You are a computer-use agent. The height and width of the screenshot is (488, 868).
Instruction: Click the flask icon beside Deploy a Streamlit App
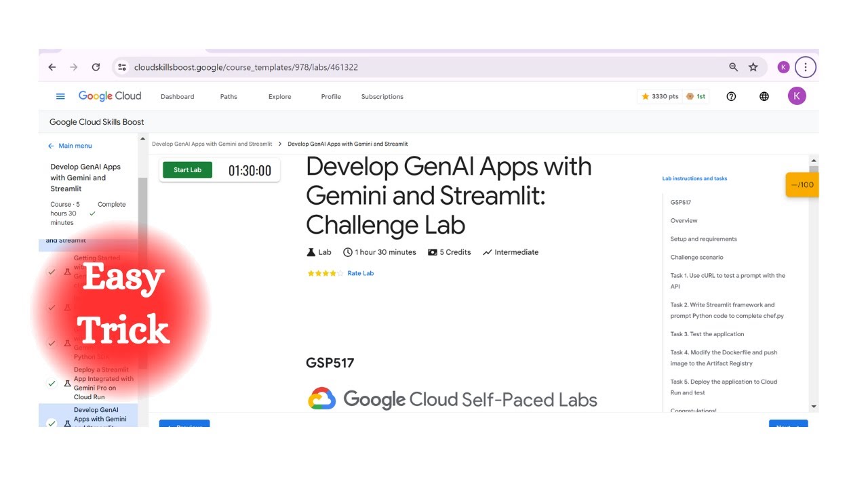tap(67, 384)
